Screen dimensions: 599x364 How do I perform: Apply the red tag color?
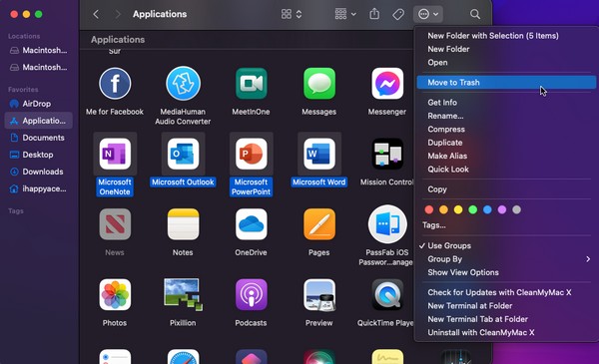[x=429, y=209]
